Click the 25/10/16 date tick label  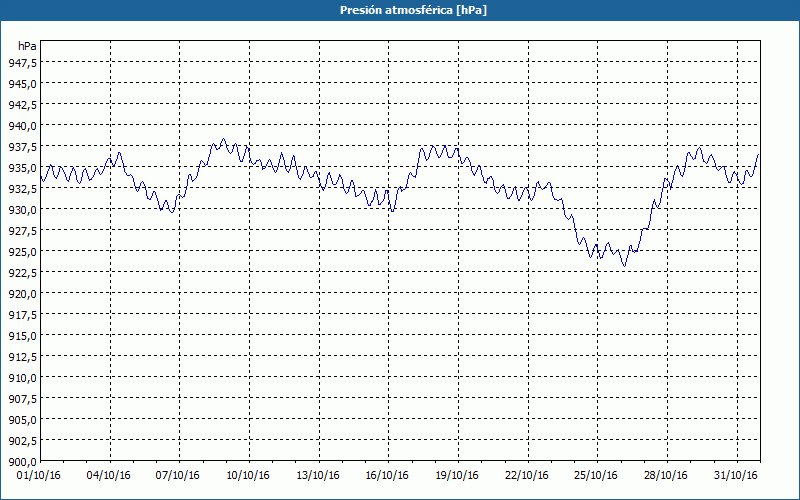pyautogui.click(x=593, y=475)
